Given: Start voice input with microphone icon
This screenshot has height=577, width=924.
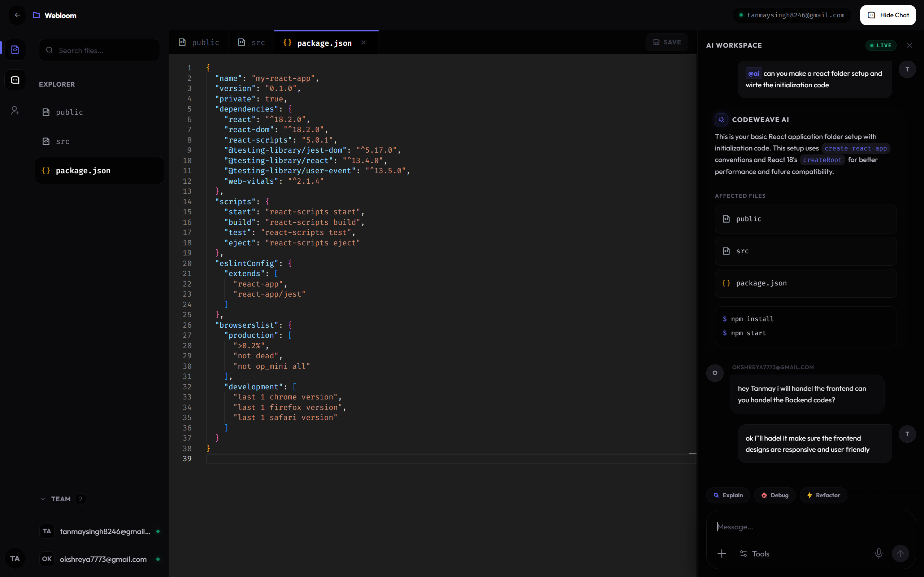Looking at the screenshot, I should (x=879, y=554).
